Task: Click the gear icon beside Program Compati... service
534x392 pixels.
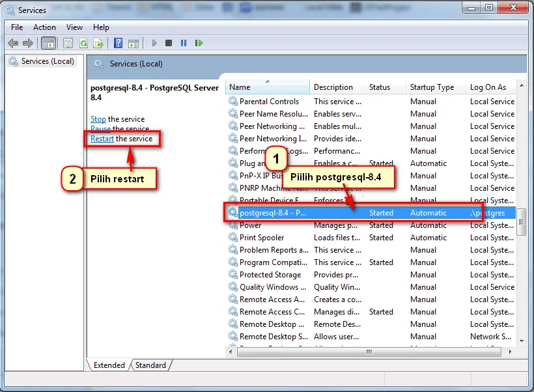Action: pos(233,262)
